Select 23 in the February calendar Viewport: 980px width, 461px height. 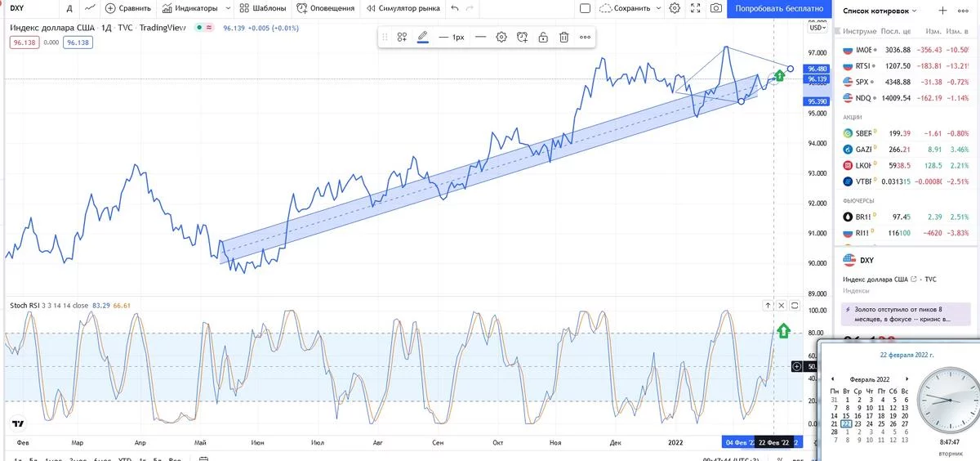point(857,423)
